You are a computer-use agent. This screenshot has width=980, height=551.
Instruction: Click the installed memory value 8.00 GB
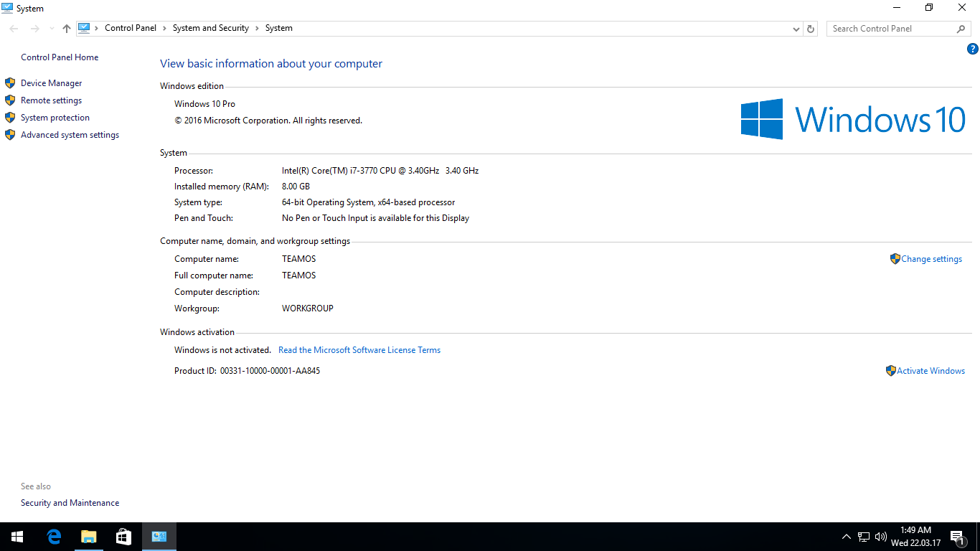point(296,187)
